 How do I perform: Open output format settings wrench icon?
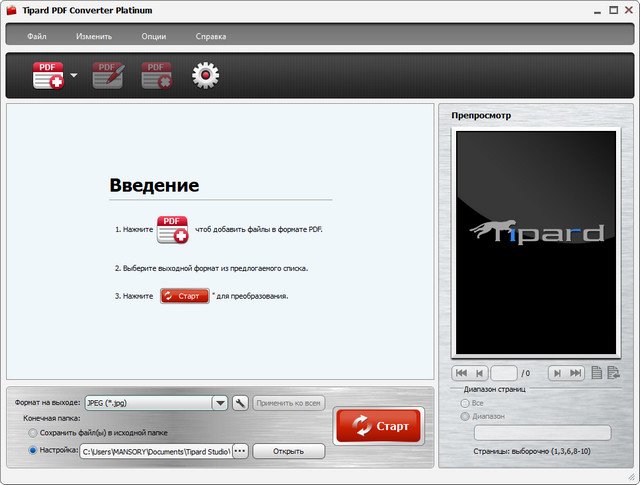point(240,403)
